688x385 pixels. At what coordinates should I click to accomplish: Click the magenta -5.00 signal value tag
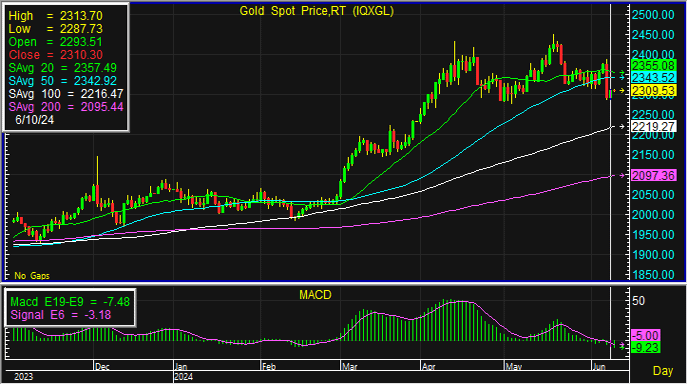click(x=646, y=336)
